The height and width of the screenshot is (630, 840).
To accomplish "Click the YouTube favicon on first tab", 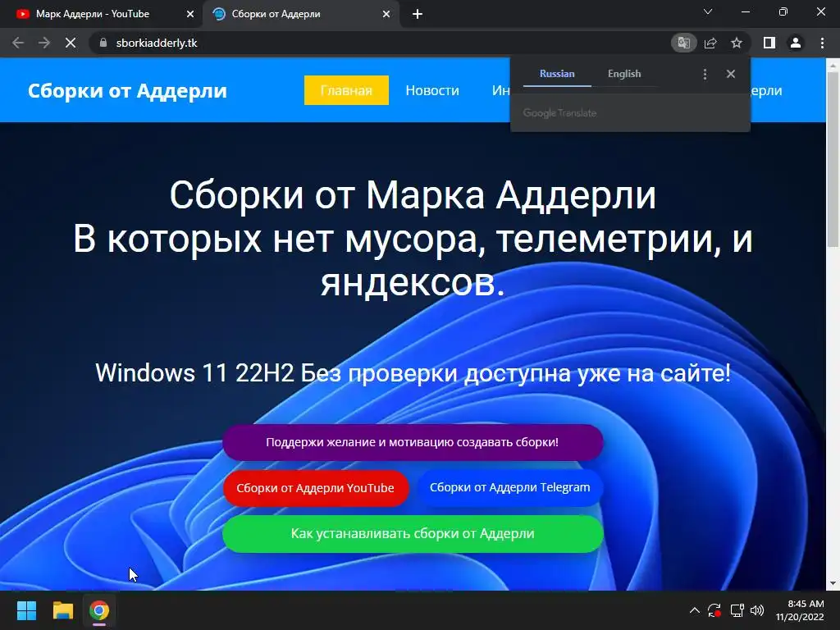I will 22,15.
